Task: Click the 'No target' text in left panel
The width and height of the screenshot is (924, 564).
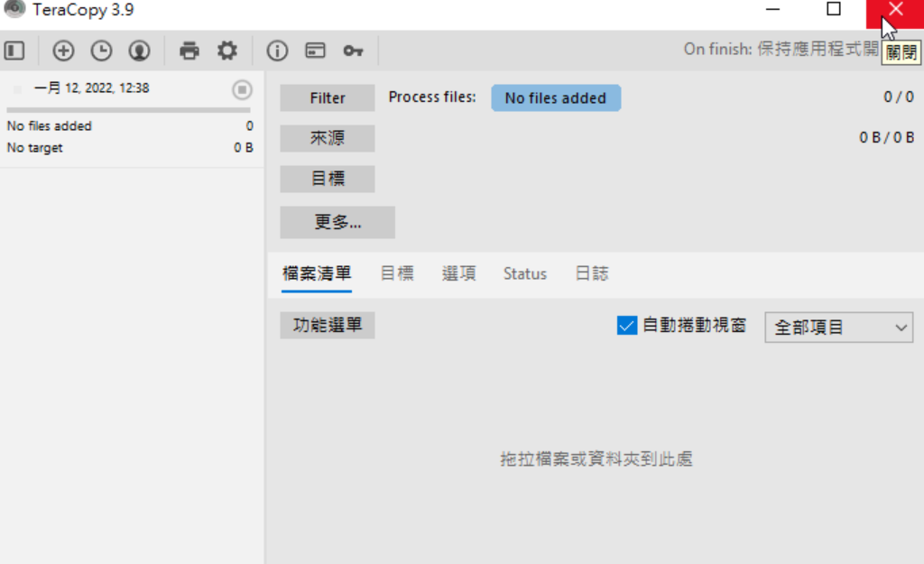Action: click(x=35, y=148)
